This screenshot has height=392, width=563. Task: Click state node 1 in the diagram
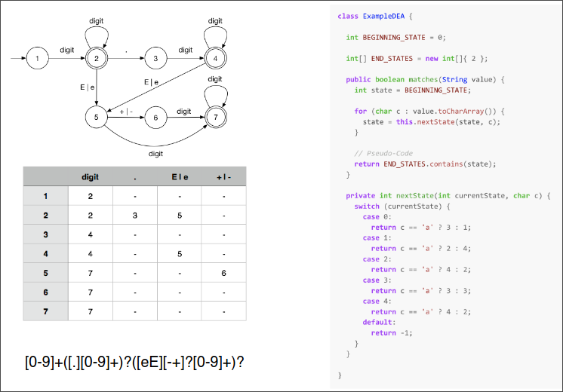(37, 58)
